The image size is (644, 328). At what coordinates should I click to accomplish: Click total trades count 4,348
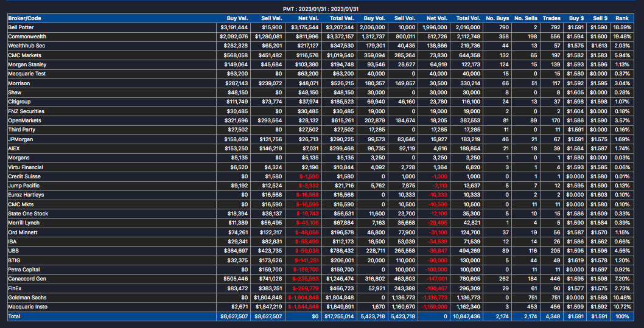(x=554, y=316)
